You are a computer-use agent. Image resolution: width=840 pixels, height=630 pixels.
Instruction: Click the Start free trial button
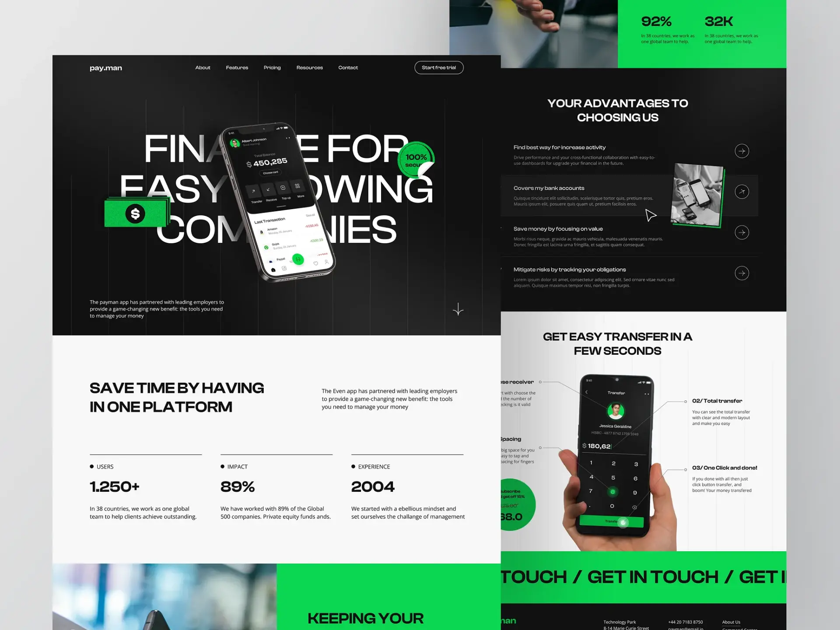click(438, 67)
